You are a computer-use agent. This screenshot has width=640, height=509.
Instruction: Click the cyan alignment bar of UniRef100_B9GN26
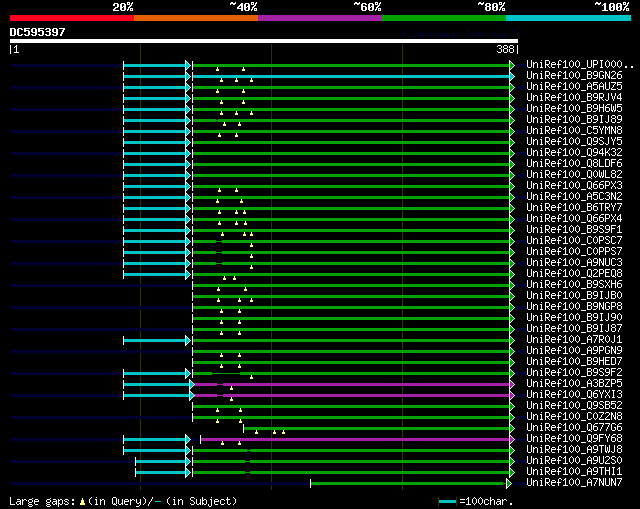(351, 76)
